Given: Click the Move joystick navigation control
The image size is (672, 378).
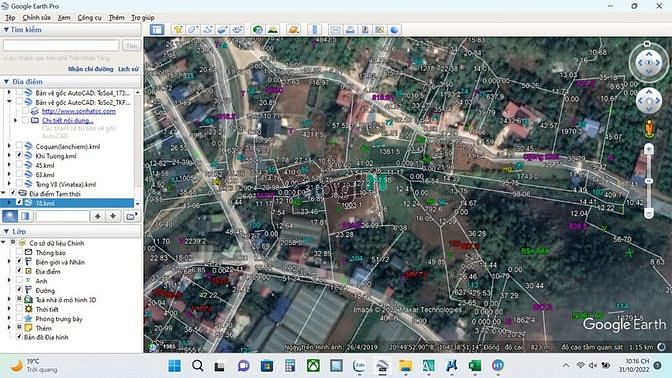Looking at the screenshot, I should (x=649, y=101).
